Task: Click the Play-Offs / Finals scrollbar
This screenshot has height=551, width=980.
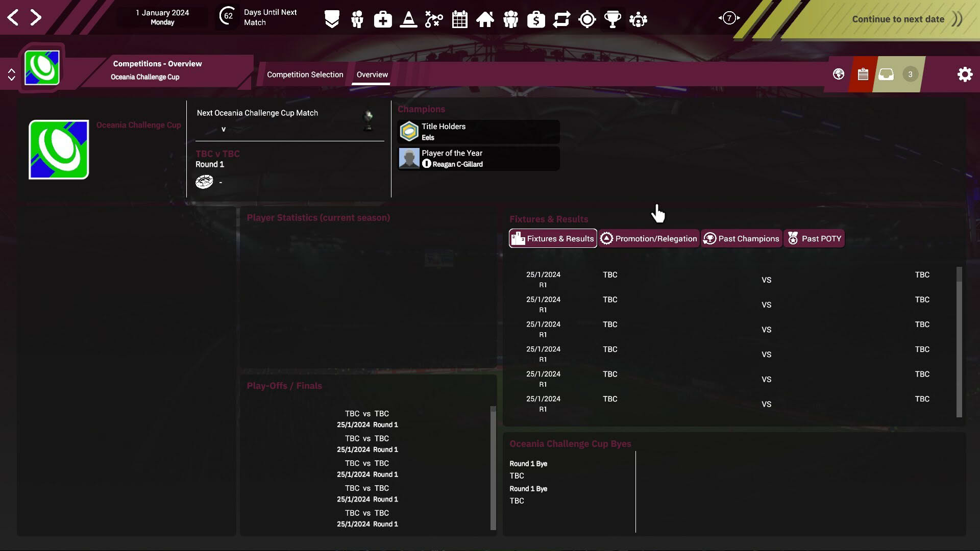Action: click(493, 468)
